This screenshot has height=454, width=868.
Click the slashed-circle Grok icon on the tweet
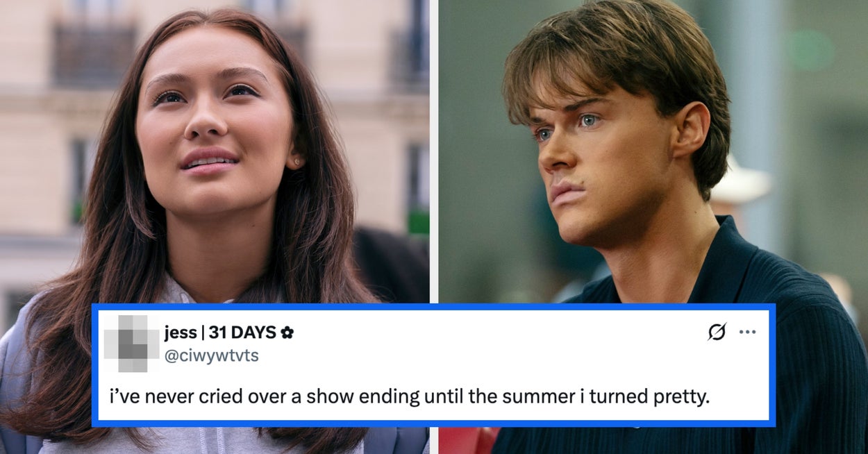coord(717,332)
